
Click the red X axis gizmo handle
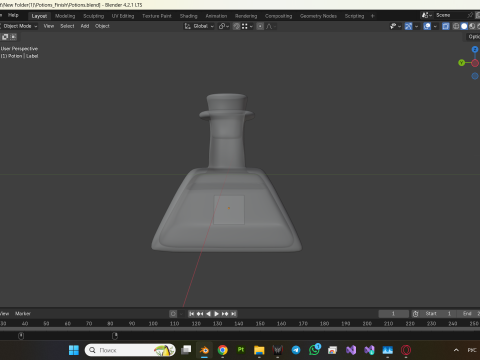click(x=475, y=63)
